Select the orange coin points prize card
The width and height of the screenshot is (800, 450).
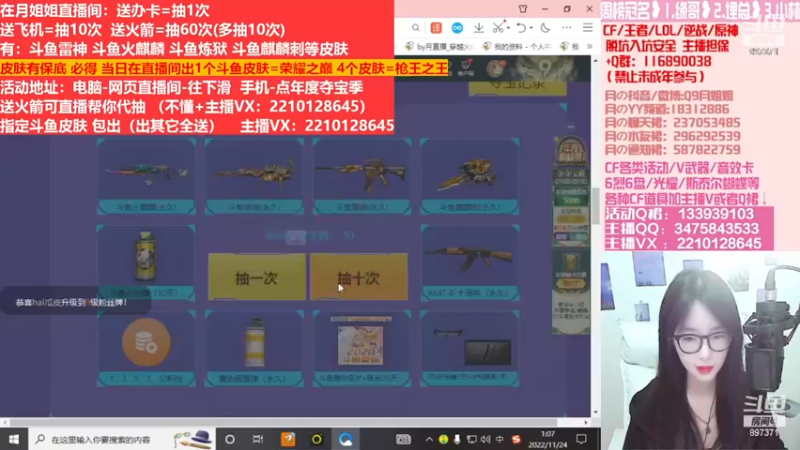[146, 348]
